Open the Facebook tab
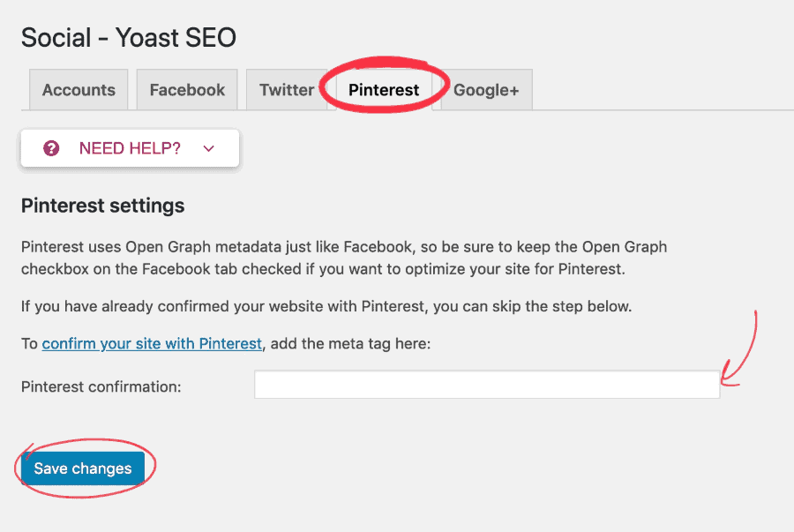The height and width of the screenshot is (532, 794). coord(187,90)
